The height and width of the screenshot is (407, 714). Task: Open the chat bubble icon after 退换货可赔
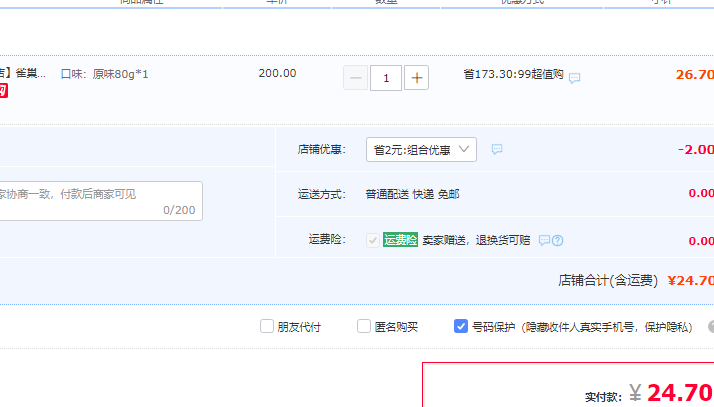pyautogui.click(x=544, y=240)
